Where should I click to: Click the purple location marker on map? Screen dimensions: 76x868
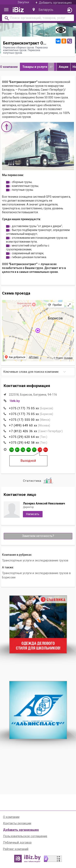coord(38,330)
